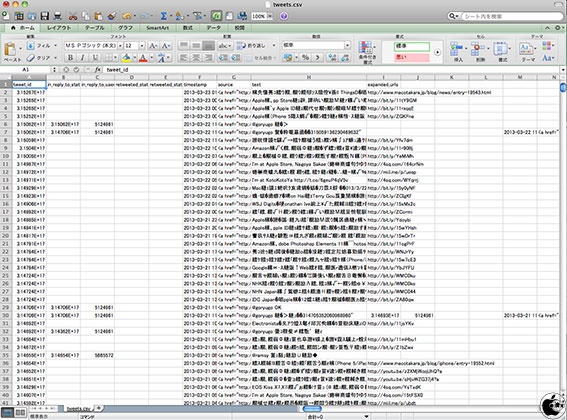Toggle Bold formatting
Viewport: 567px width, 420px height.
pyautogui.click(x=71, y=58)
